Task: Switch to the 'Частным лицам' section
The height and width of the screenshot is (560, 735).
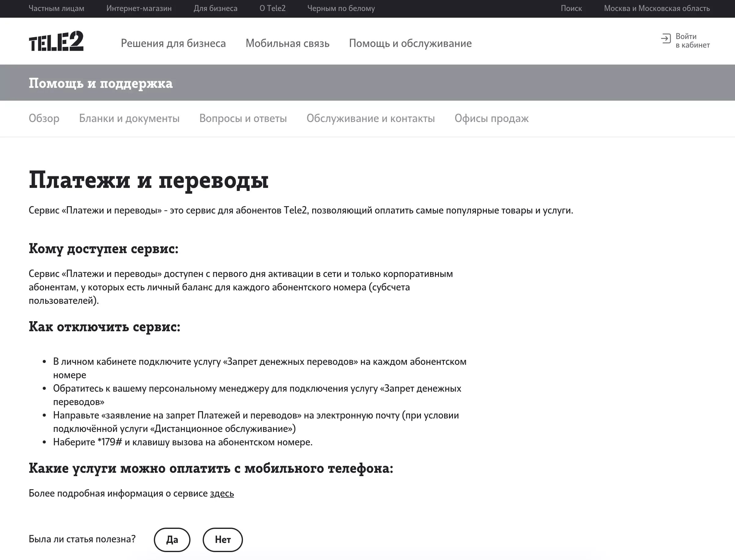Action: 57,8
